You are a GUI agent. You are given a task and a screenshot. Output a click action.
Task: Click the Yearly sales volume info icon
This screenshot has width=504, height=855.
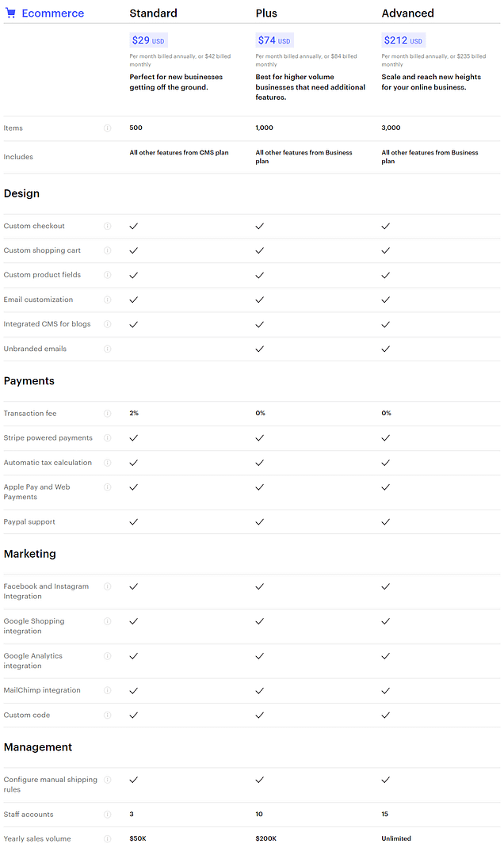tap(108, 838)
